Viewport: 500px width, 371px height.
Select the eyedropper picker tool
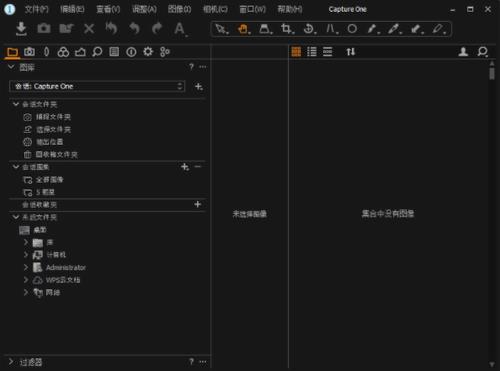tap(395, 29)
